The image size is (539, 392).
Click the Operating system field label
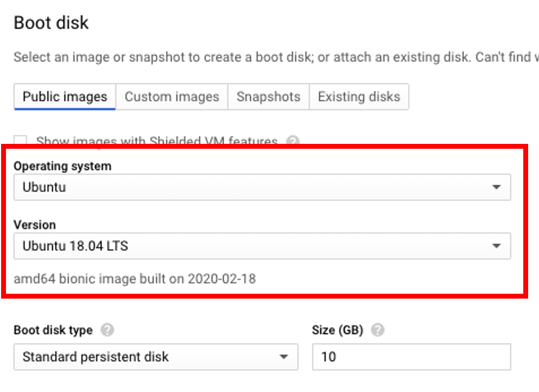62,166
